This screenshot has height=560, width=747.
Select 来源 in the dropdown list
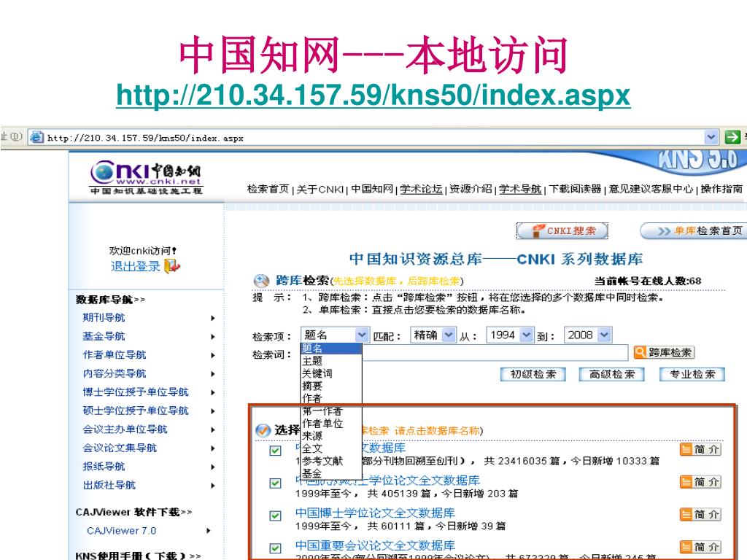pos(331,436)
